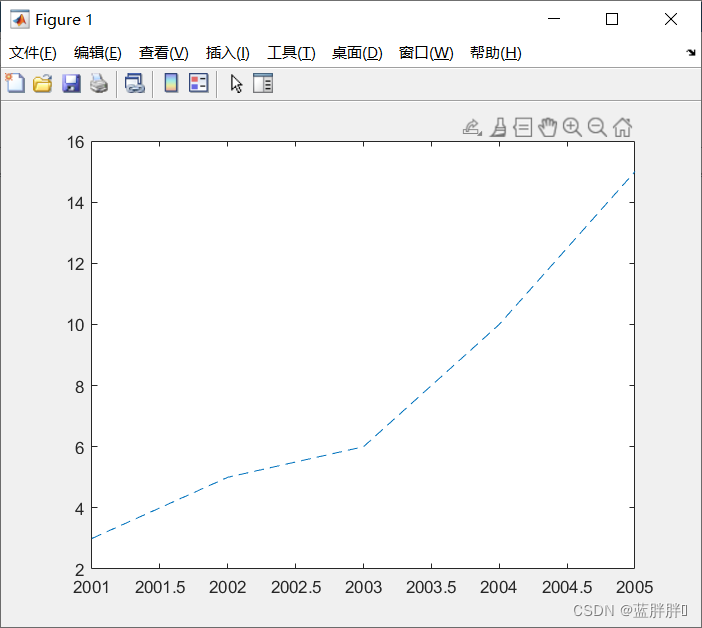Save the figure with the floppy disk icon

tap(71, 83)
